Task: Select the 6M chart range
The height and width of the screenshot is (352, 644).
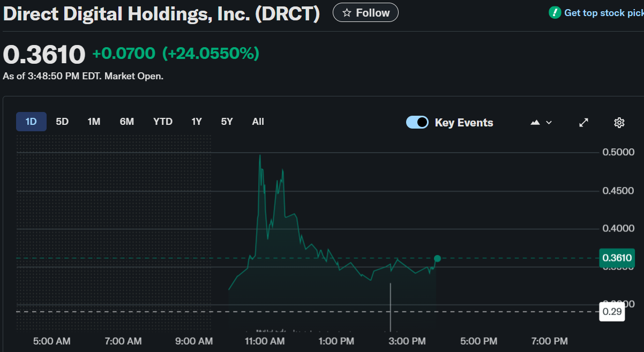Action: click(x=127, y=122)
